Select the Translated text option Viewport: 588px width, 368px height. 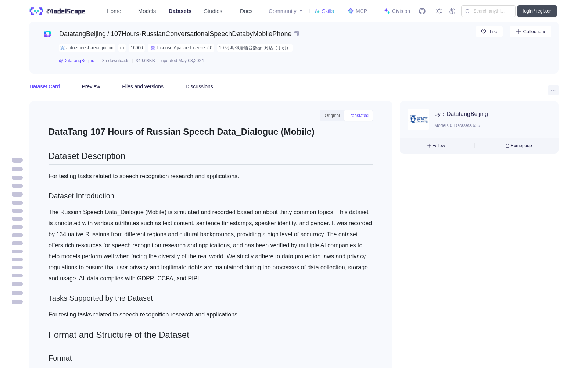pyautogui.click(x=358, y=116)
